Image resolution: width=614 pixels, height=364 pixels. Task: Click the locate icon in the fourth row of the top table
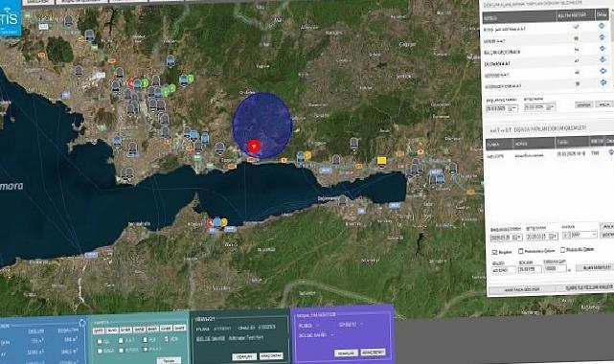coord(603,59)
